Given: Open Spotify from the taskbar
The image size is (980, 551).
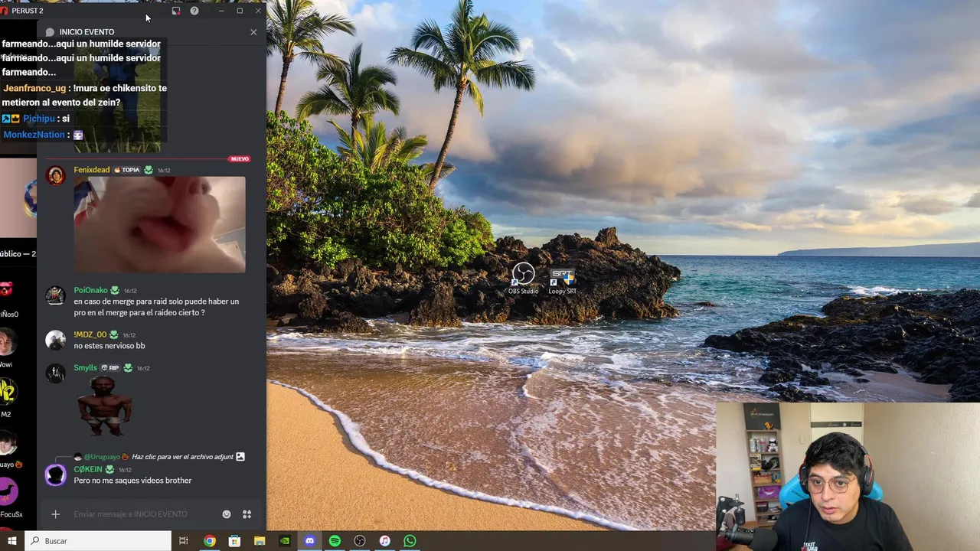Looking at the screenshot, I should click(x=335, y=541).
